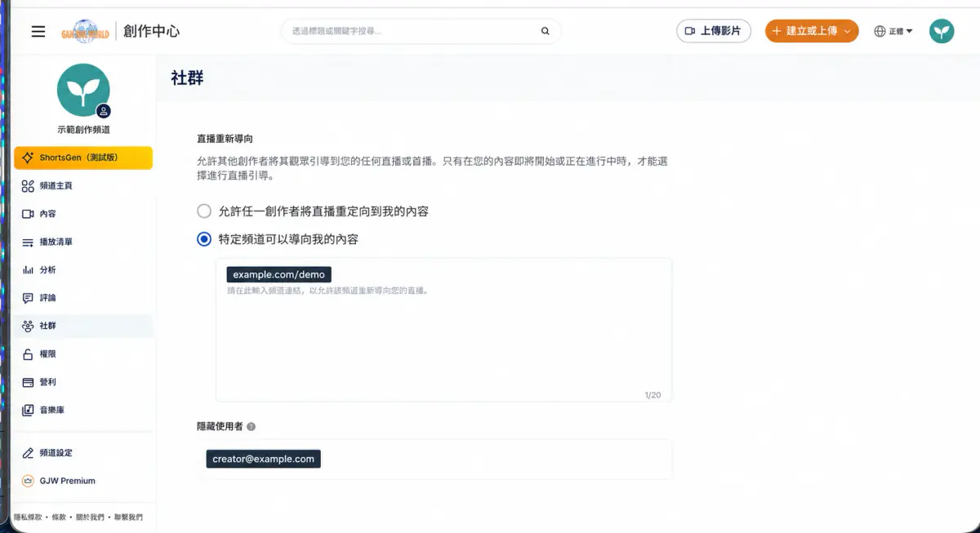
Task: Click the ShortsGen sparkle icon
Action: 28,158
